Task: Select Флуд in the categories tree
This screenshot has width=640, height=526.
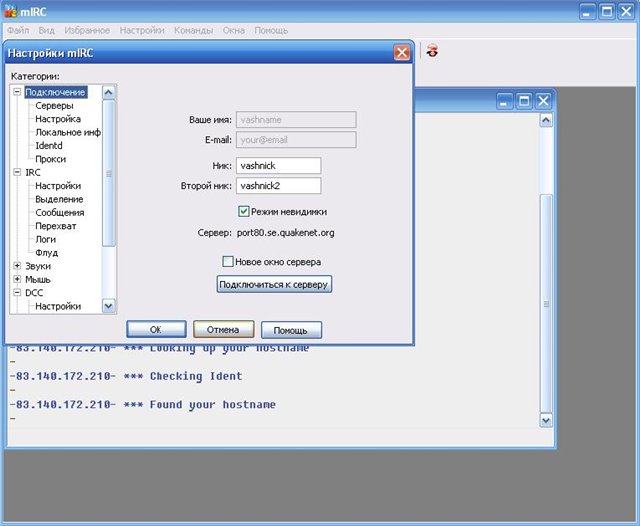Action: click(x=47, y=253)
